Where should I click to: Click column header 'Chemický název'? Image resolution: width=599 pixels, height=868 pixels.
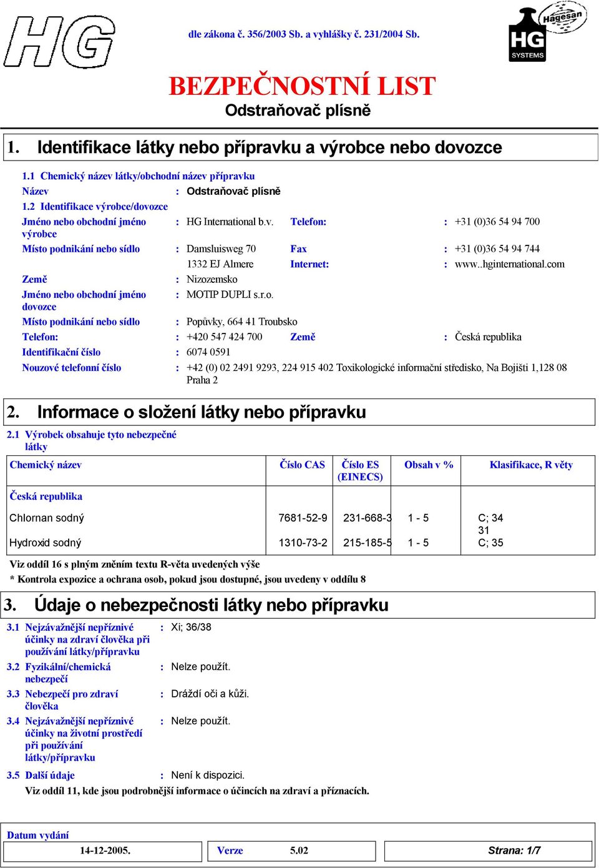(46, 465)
